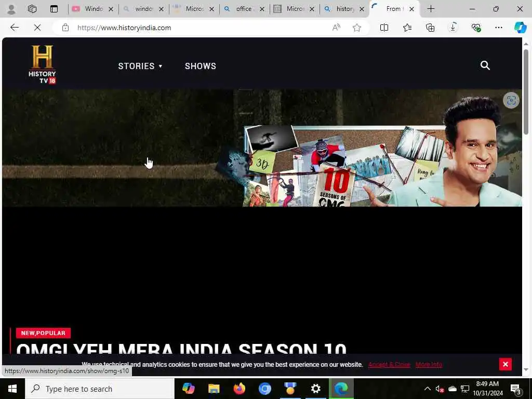Open notification center icon
532x399 pixels.
(x=516, y=389)
